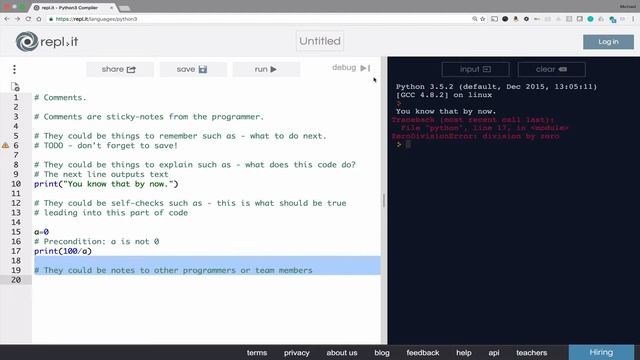The width and height of the screenshot is (640, 360).
Task: Click the code line print(100/a)
Action: 63,251
